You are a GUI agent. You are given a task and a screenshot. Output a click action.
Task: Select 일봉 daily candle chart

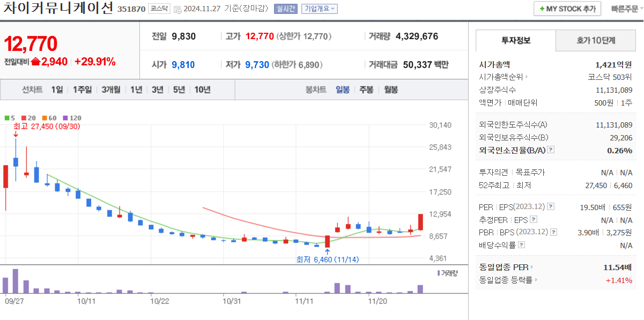coord(343,90)
